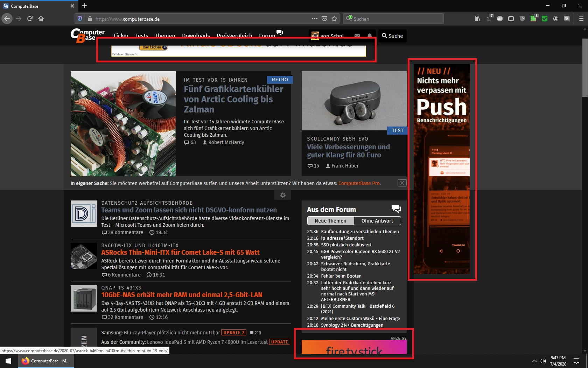Viewport: 588px width, 368px height.
Task: Adjust volume via the taskbar speaker icon
Action: pos(543,361)
